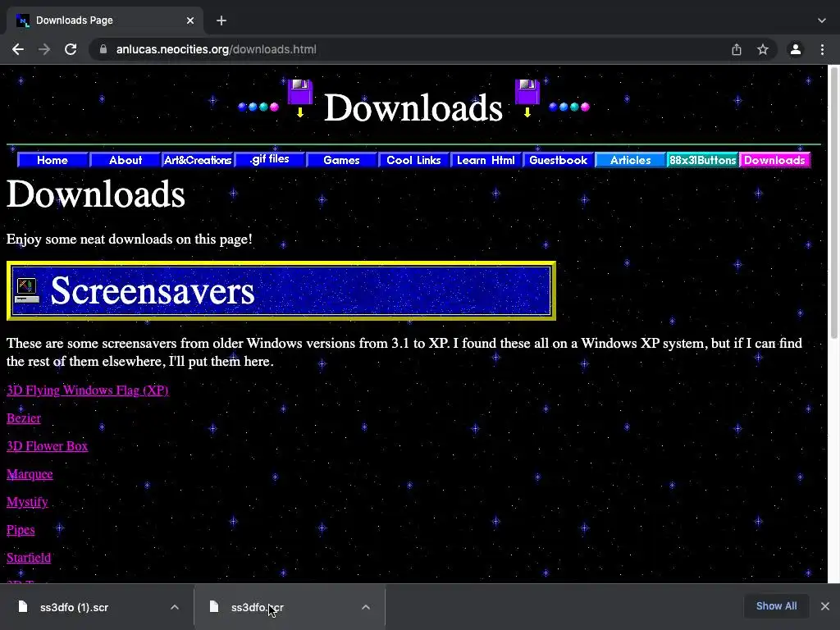Close the Downloads Page tab
This screenshot has width=840, height=630.
(x=190, y=21)
